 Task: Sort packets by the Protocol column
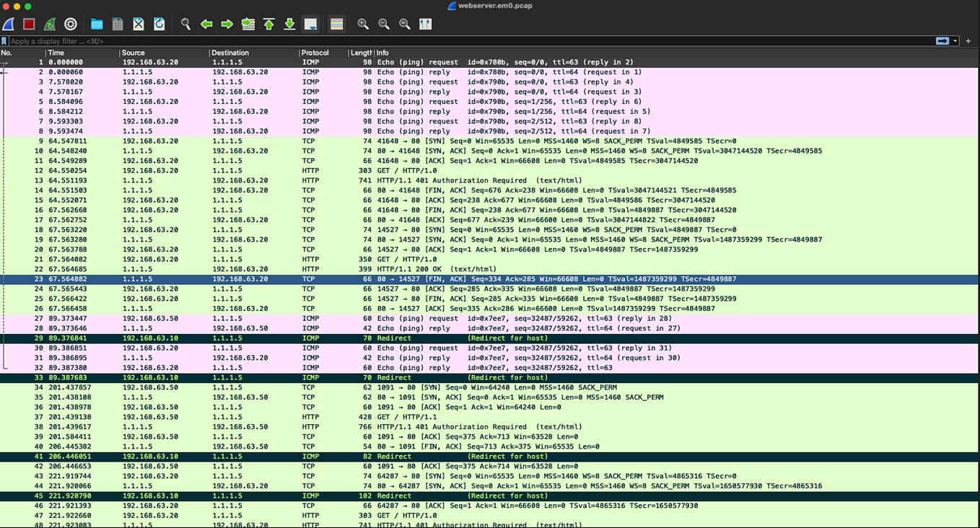click(x=315, y=52)
